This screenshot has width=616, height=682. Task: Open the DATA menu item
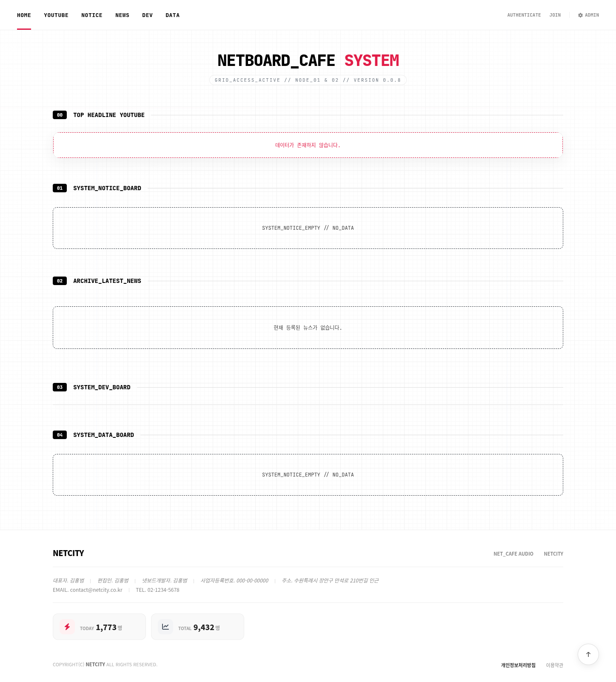click(x=172, y=15)
